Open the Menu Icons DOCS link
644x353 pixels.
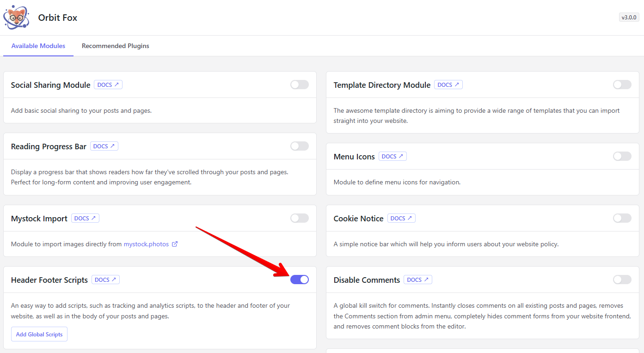tap(393, 157)
